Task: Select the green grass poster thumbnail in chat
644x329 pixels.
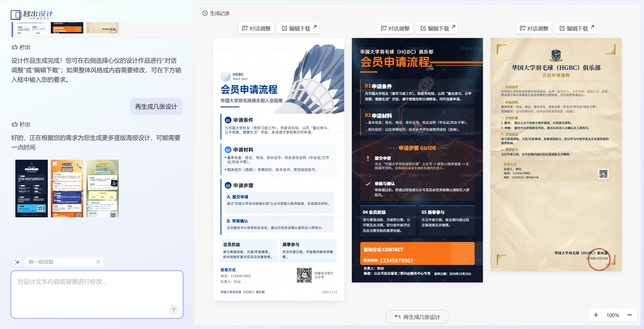Action: [x=102, y=188]
